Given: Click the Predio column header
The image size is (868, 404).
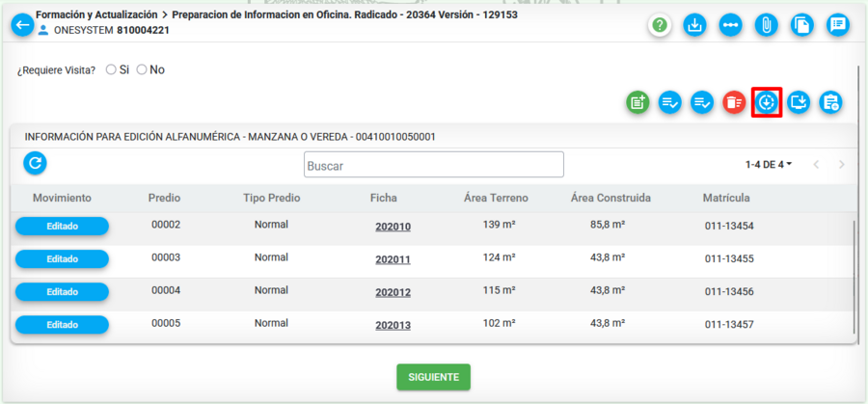Looking at the screenshot, I should [x=164, y=198].
